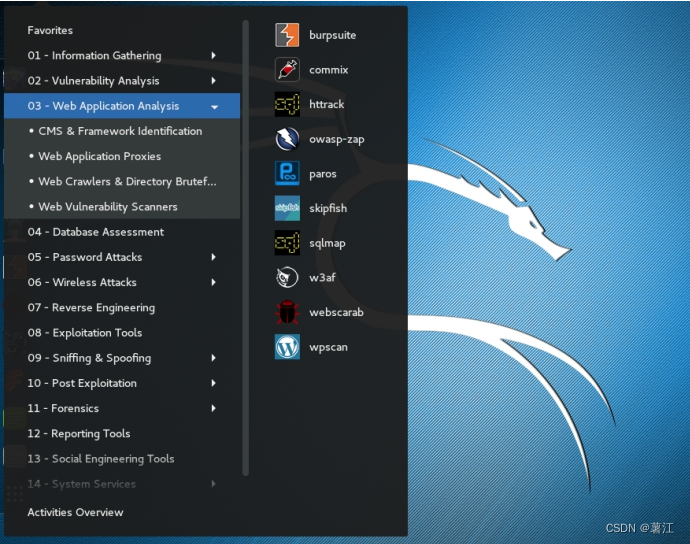The image size is (690, 544).
Task: Open CMS & Framework Identification submenu
Action: tap(122, 131)
